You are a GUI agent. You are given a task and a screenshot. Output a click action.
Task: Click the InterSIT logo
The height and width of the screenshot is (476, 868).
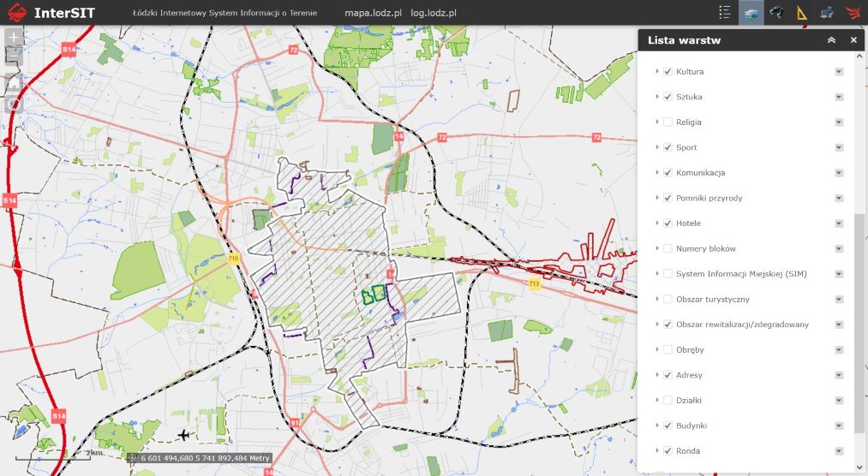(x=51, y=13)
